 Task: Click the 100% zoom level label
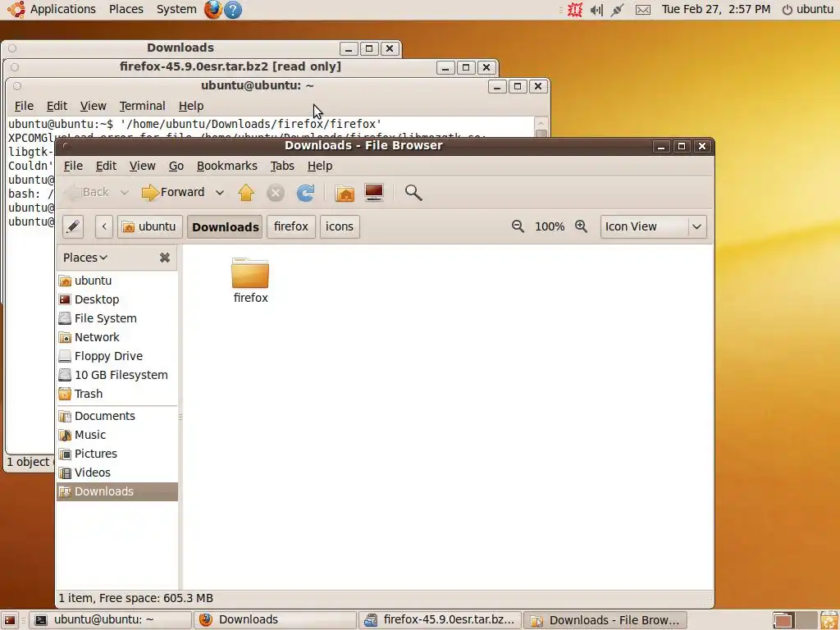coord(550,226)
